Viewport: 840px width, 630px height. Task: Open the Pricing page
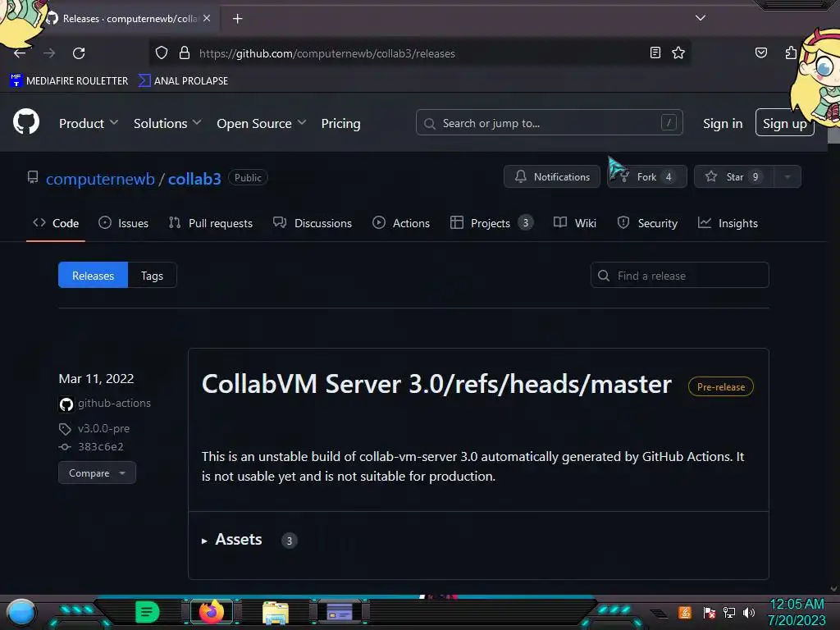[x=340, y=123]
